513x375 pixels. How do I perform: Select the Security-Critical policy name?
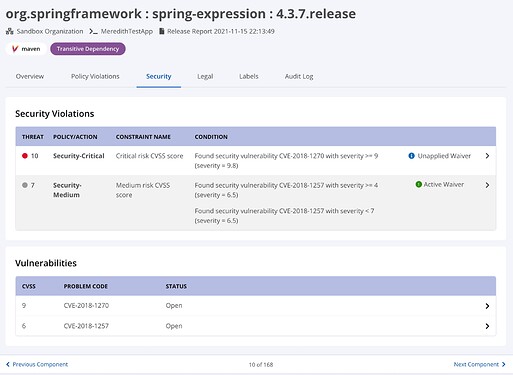pos(79,156)
